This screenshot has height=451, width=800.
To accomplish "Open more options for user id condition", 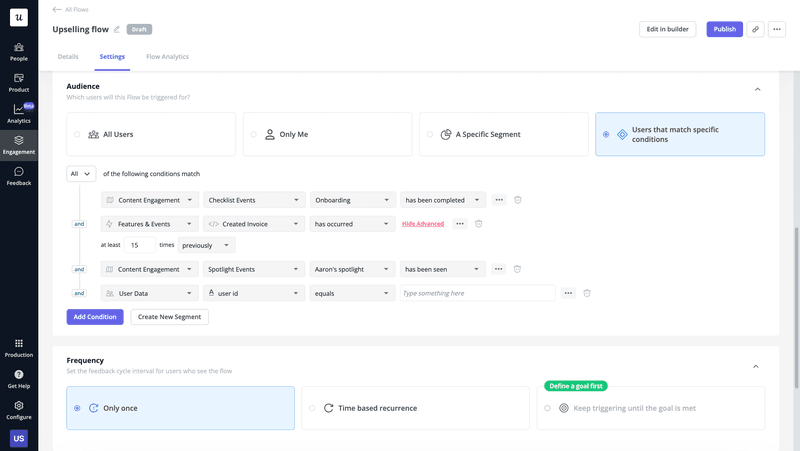I will [x=568, y=293].
